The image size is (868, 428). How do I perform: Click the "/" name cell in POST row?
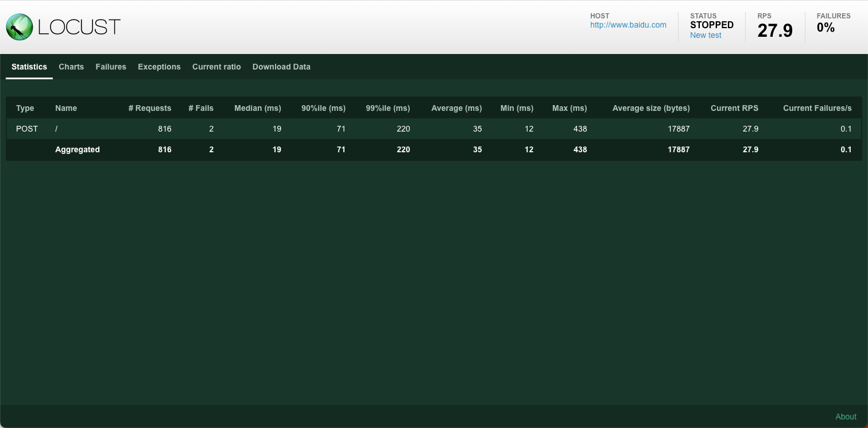coord(56,129)
